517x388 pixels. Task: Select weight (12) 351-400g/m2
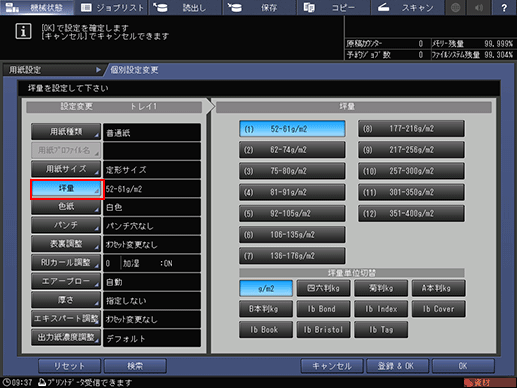411,213
